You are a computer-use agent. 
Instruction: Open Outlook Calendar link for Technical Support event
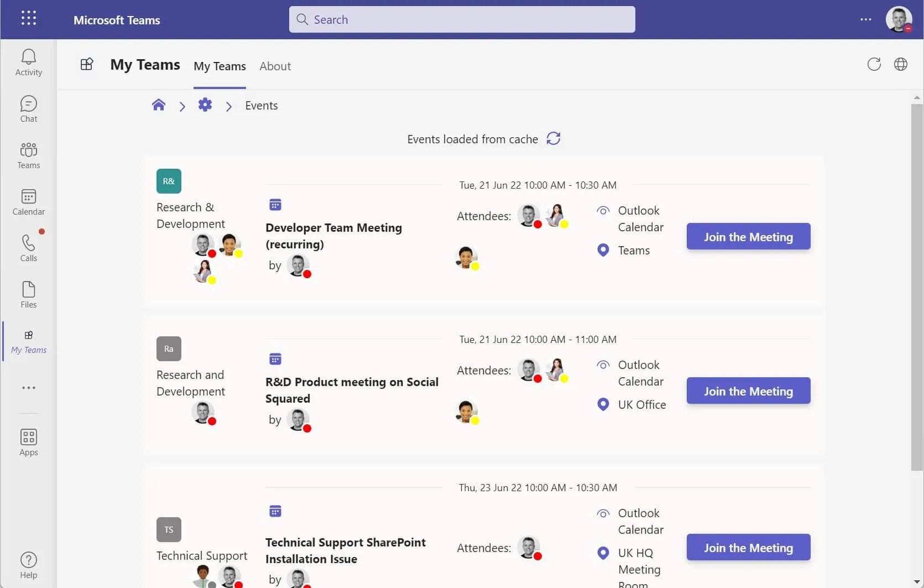pyautogui.click(x=640, y=521)
